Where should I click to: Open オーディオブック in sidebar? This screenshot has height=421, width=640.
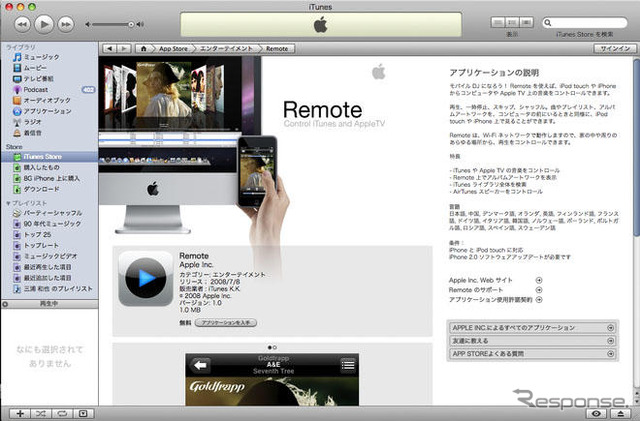tap(49, 100)
